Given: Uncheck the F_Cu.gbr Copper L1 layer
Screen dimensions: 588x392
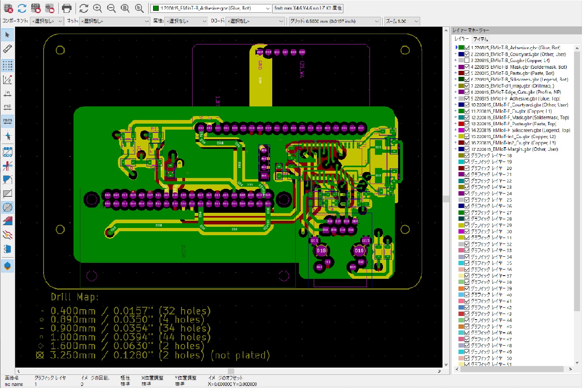Looking at the screenshot, I should point(466,111).
